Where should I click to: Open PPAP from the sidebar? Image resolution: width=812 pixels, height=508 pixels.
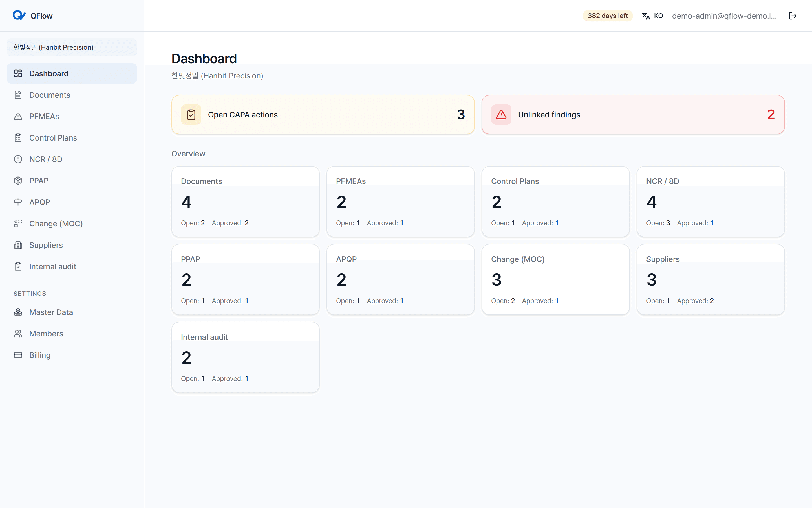pyautogui.click(x=72, y=181)
